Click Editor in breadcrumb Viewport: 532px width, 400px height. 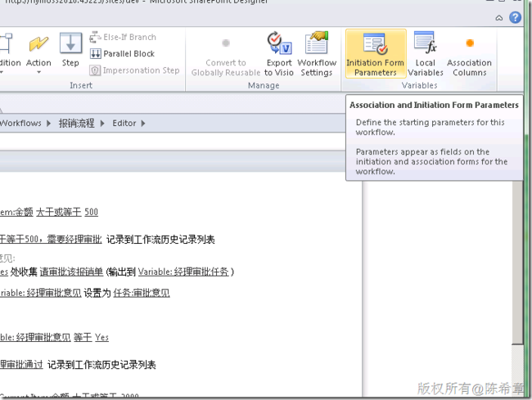[124, 123]
